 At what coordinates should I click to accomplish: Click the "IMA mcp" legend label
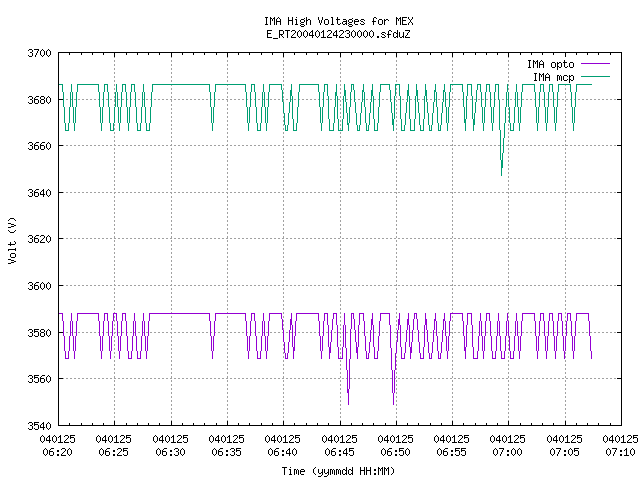click(553, 77)
